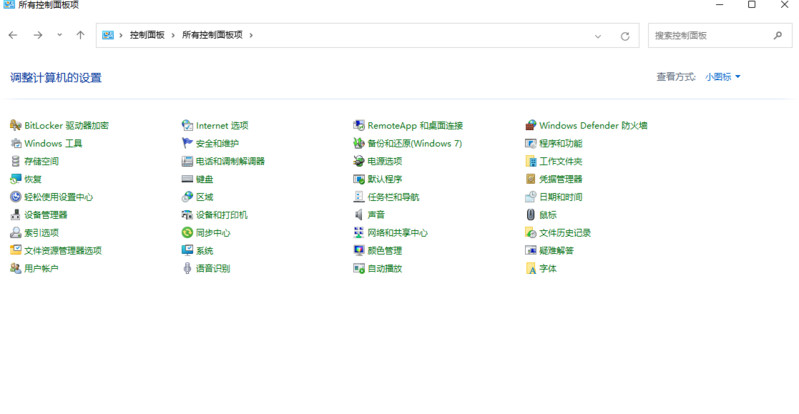Select the 默认程序 icon
The image size is (799, 414).
359,179
